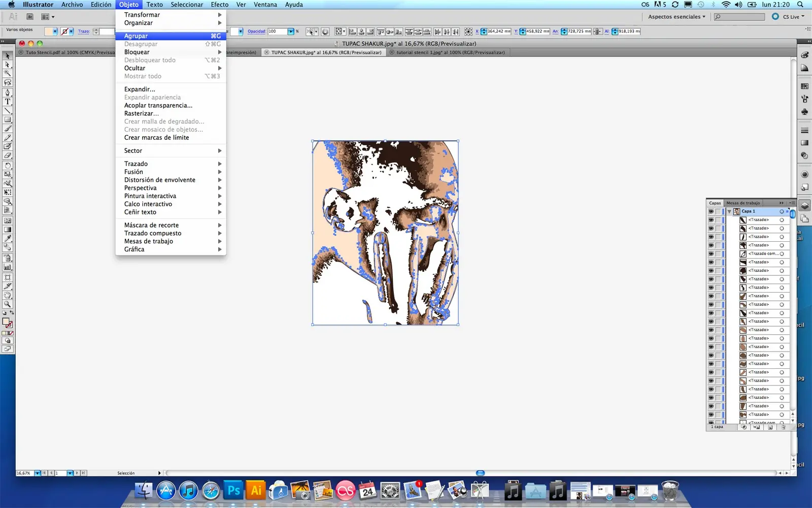This screenshot has width=812, height=508.
Task: Swap fill and stroke arrows in toolbox
Action: tap(12, 313)
